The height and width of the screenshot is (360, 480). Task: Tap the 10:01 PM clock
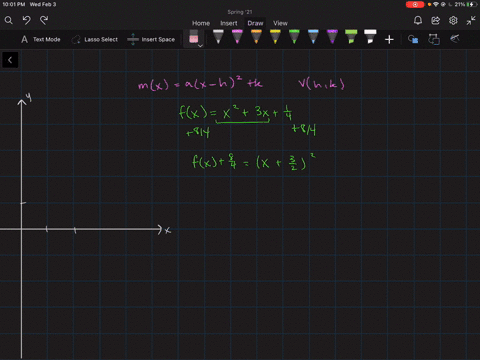click(x=14, y=4)
